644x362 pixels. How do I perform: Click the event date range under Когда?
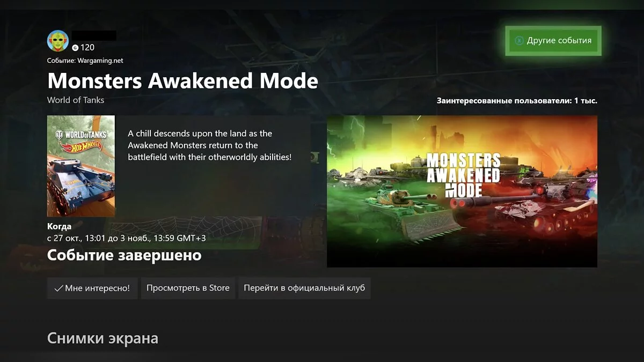127,238
